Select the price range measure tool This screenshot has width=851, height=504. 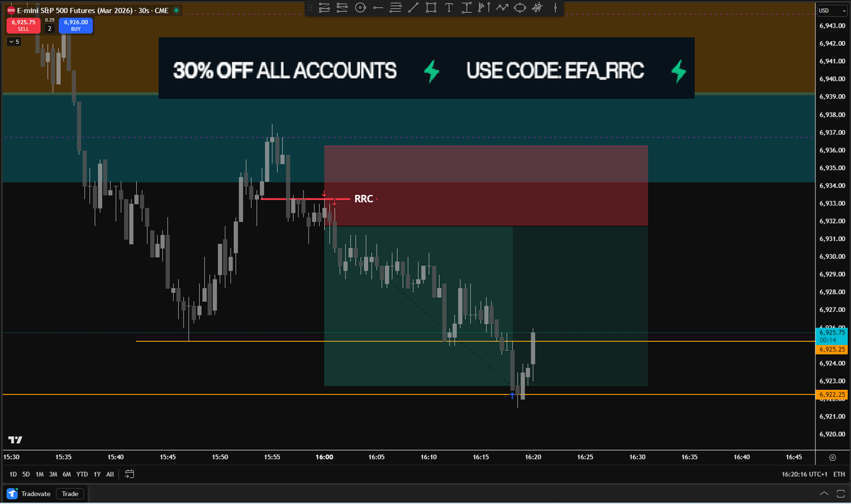[x=467, y=8]
